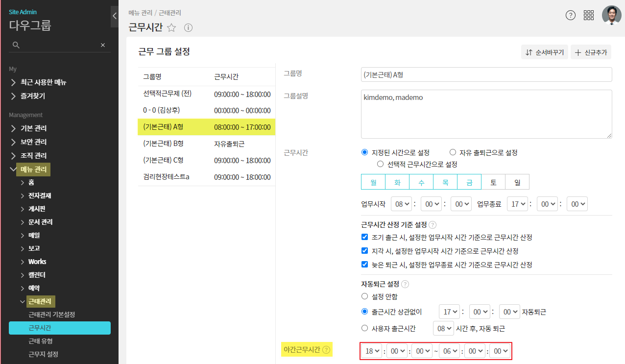The height and width of the screenshot is (364, 625).
Task: Open the apps grid icon
Action: (589, 15)
